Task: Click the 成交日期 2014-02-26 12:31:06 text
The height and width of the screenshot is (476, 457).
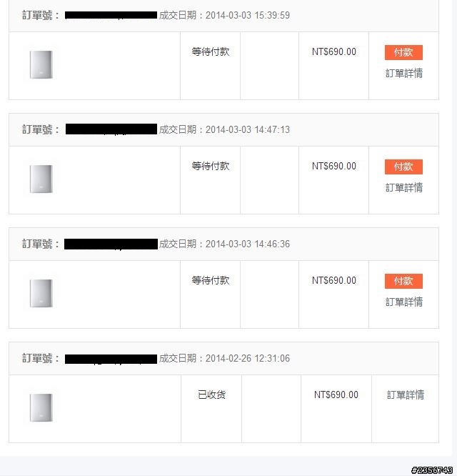Action: (x=224, y=358)
